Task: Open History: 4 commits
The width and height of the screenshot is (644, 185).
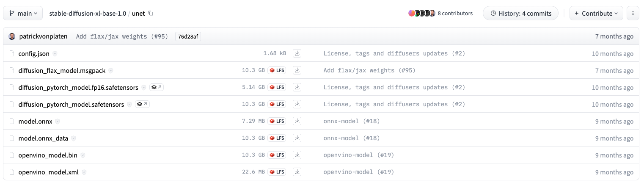Action: coord(520,14)
